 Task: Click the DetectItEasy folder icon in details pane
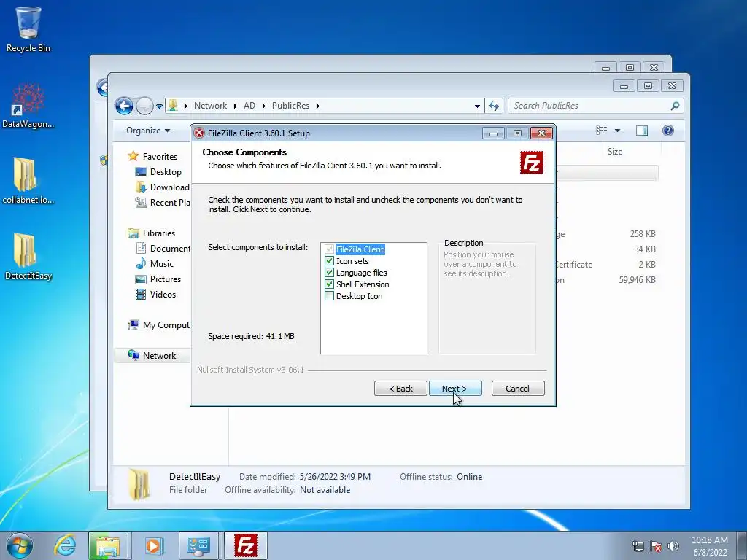138,483
